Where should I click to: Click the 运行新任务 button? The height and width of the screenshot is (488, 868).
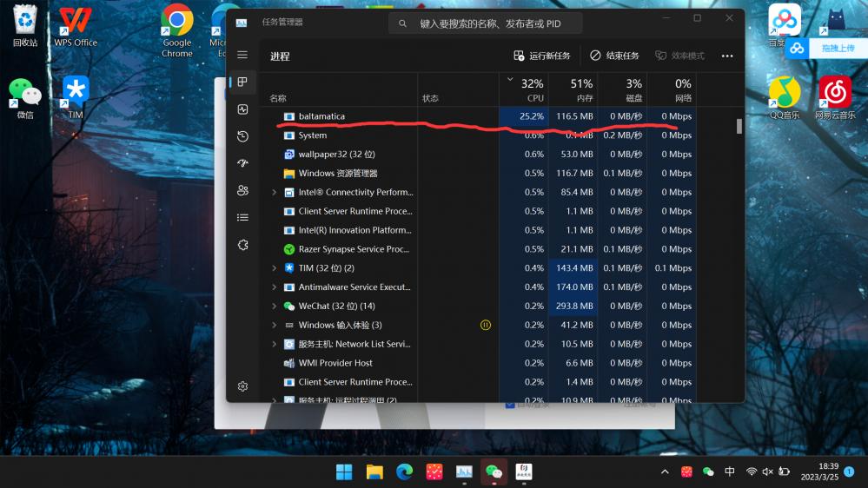pyautogui.click(x=542, y=56)
